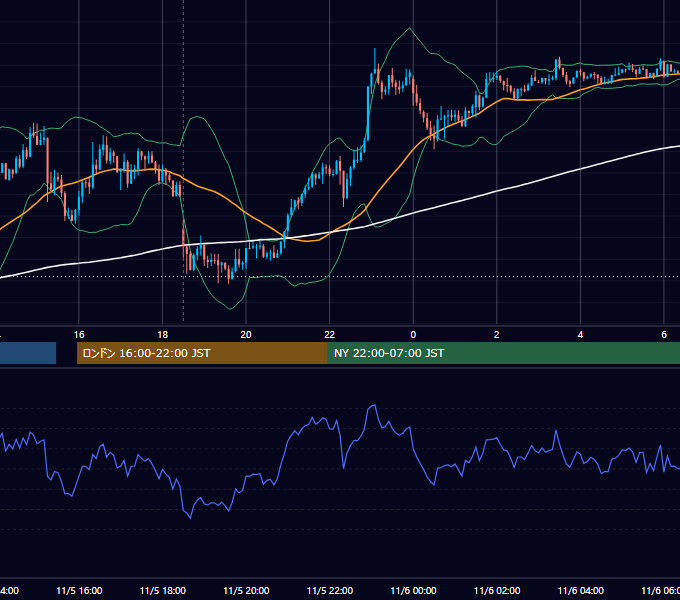Click the 11/6 04:00 oscillator axis label
Screen dimensions: 680x600
click(x=581, y=590)
